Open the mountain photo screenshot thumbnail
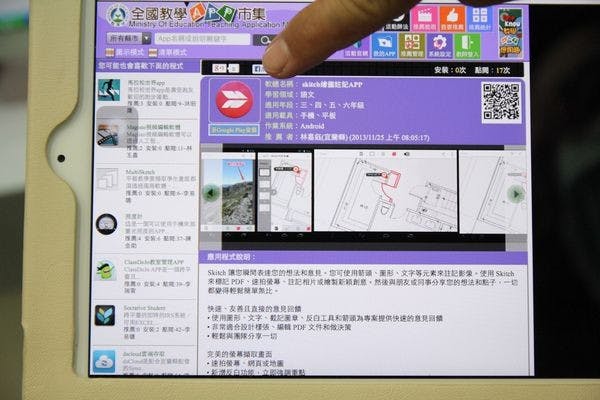This screenshot has width=600, height=400. 228,191
